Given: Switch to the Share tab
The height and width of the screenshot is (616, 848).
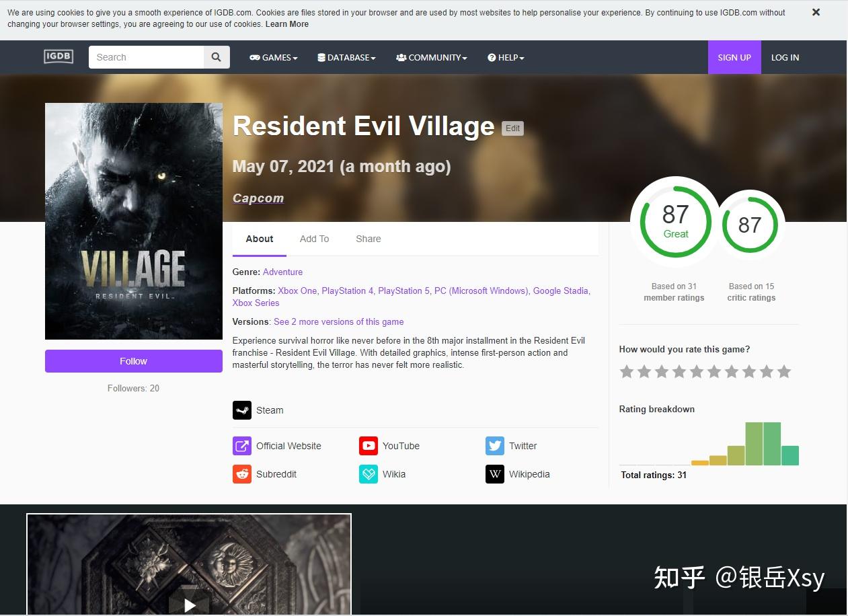Looking at the screenshot, I should [x=368, y=239].
